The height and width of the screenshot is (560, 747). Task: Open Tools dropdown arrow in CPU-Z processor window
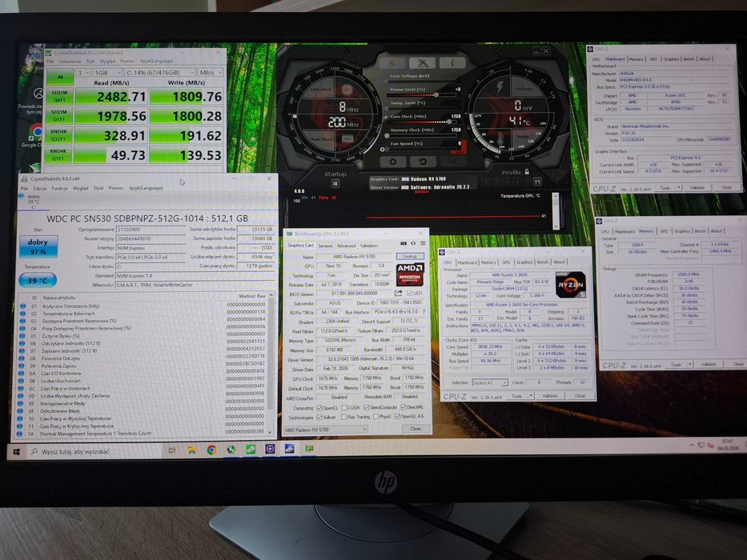531,396
